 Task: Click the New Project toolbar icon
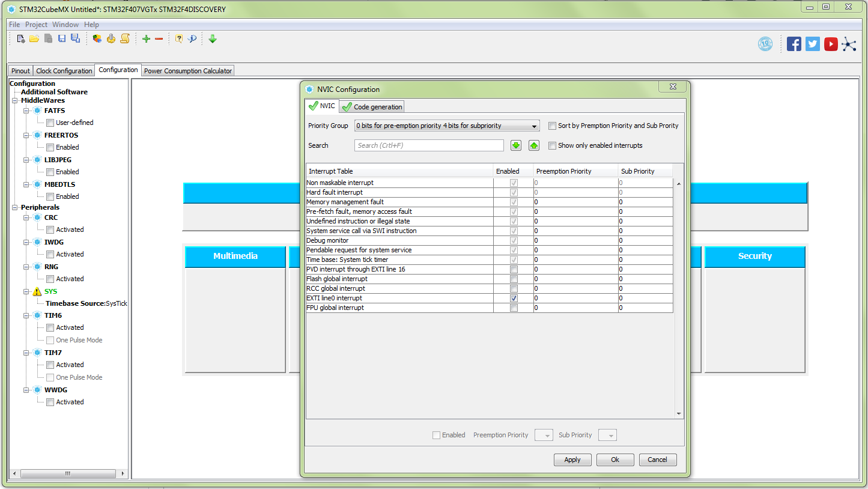pos(21,39)
